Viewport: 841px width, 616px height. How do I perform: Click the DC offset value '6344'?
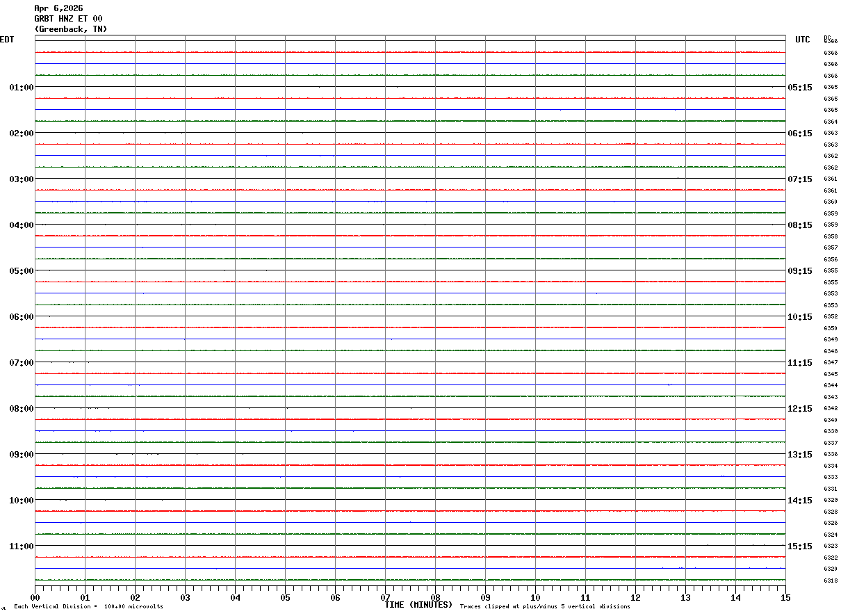pos(831,385)
